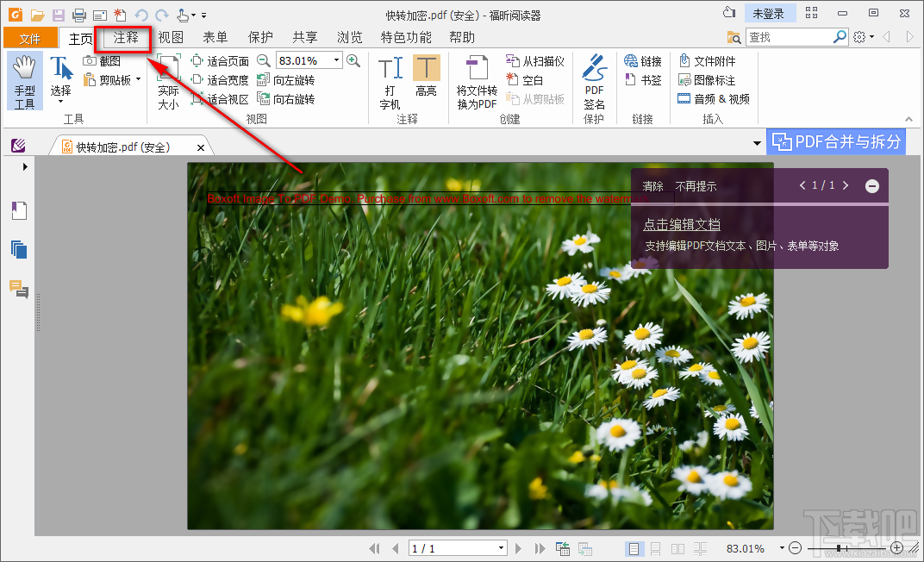Viewport: 924px width, 562px height.
Task: Select the 打字机 (typewriter) annotation tool
Action: click(390, 79)
